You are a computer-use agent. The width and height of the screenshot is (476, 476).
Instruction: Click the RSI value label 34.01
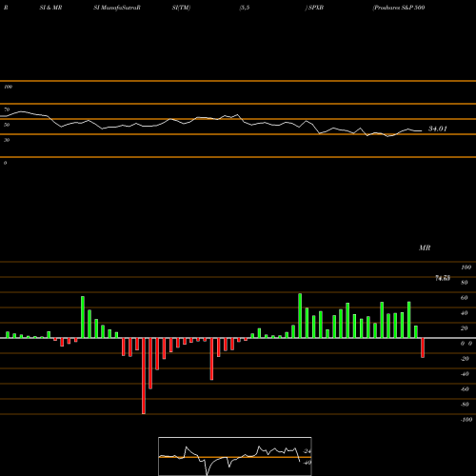(438, 129)
